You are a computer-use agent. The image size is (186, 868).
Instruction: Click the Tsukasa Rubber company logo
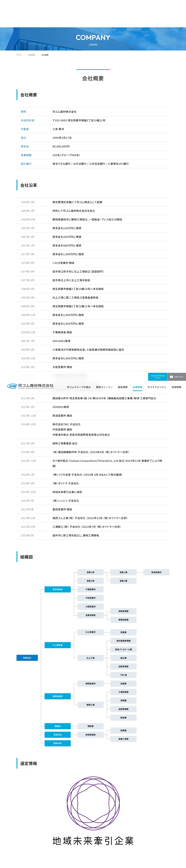pos(30,386)
